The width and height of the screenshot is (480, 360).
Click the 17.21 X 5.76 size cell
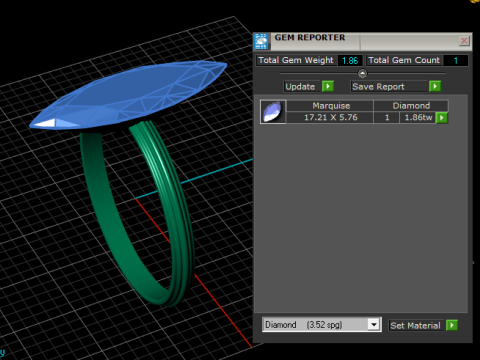(330, 117)
